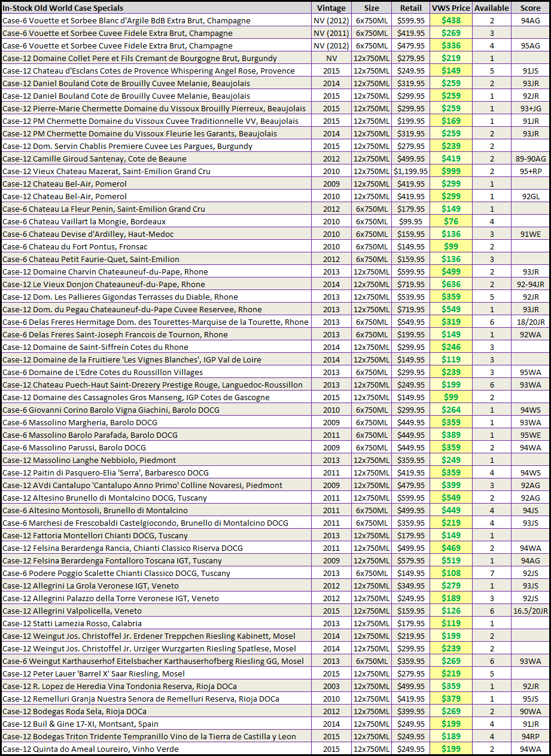This screenshot has width=551, height=756.
Task: Select the 92GL score cell
Action: coord(530,197)
